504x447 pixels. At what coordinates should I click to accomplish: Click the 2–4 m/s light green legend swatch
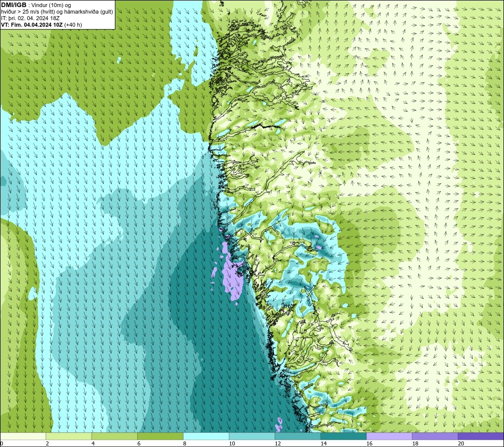tap(69, 436)
